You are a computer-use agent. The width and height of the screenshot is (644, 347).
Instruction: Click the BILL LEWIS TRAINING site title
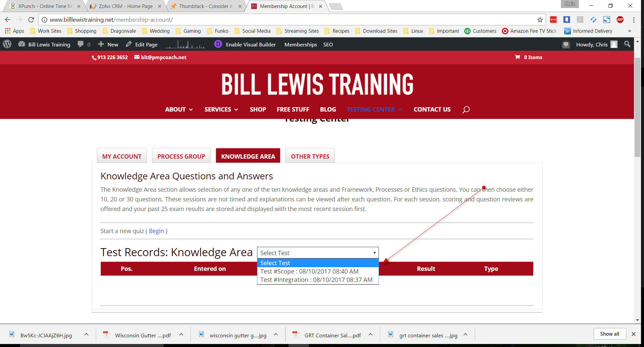click(317, 84)
